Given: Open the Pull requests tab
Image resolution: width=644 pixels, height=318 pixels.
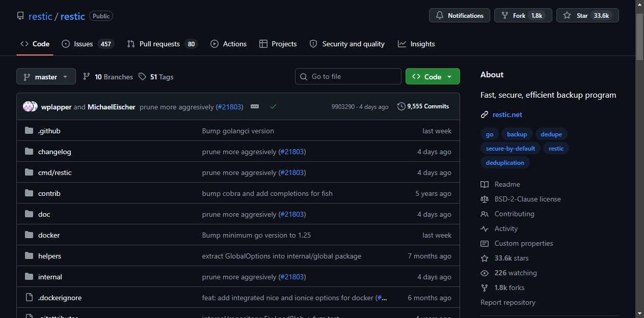Looking at the screenshot, I should (163, 44).
